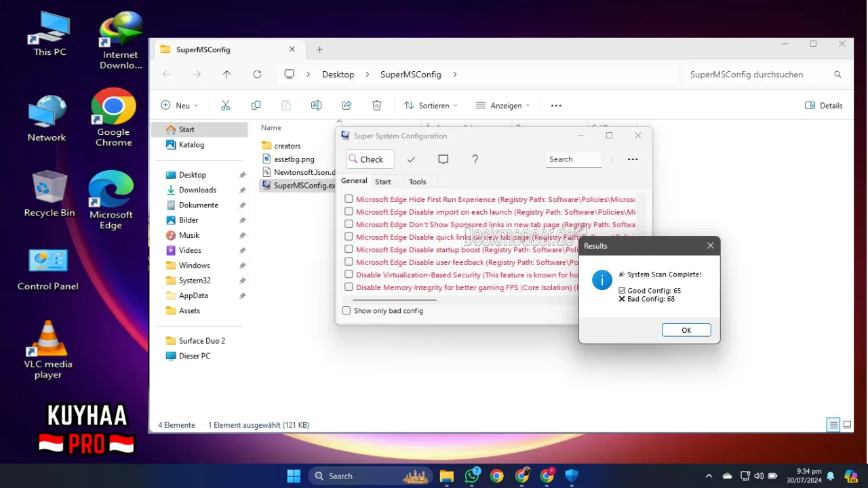Open the three-dot menu in Super System Configuration
This screenshot has width=868, height=488.
pos(633,159)
